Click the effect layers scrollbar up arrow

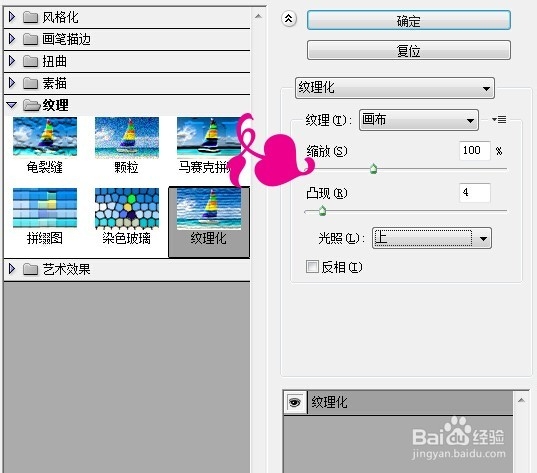(x=521, y=400)
